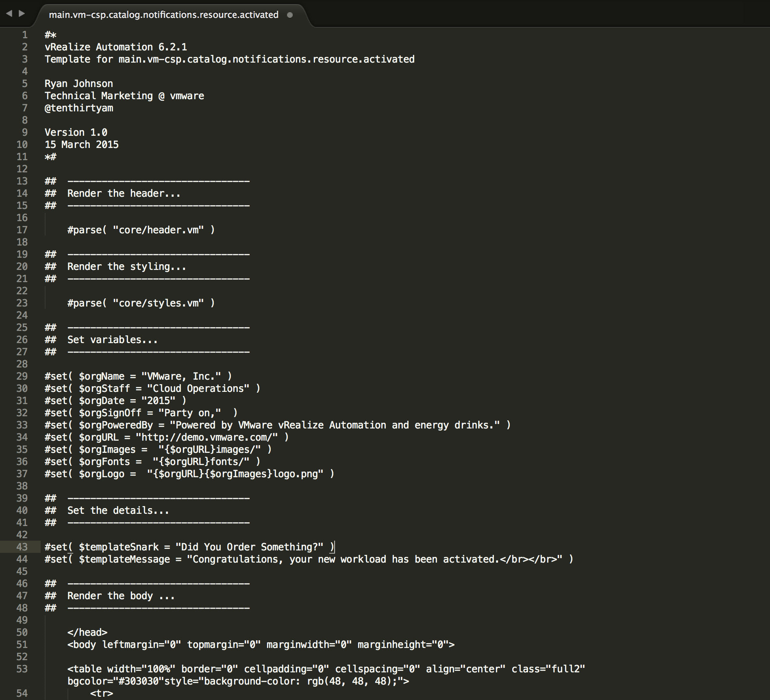This screenshot has height=700, width=770.
Task: Click the "Ryan Johnson" author line
Action: (x=79, y=84)
